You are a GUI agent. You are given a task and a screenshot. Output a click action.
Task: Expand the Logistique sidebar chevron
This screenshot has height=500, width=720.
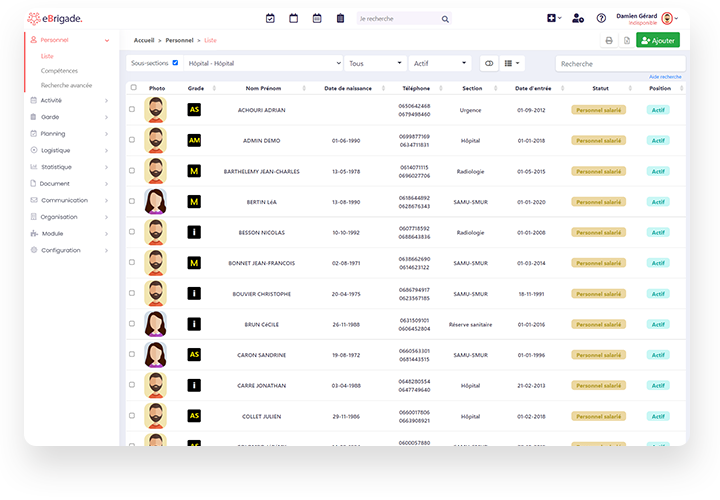pos(107,151)
